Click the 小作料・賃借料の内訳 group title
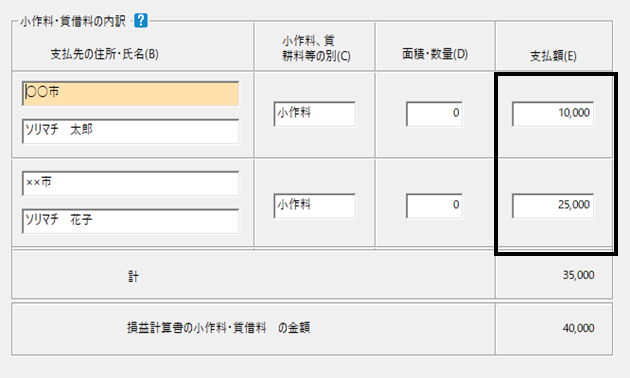 [73, 21]
